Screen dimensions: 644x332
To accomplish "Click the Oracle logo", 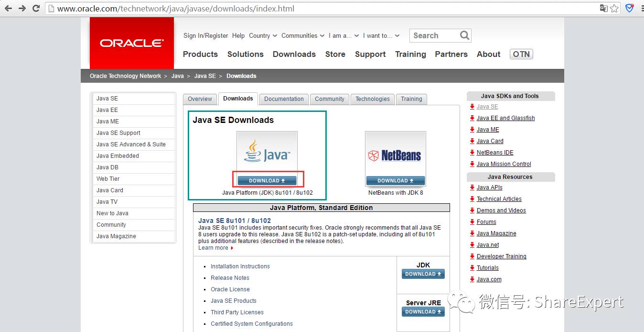I will pos(132,43).
